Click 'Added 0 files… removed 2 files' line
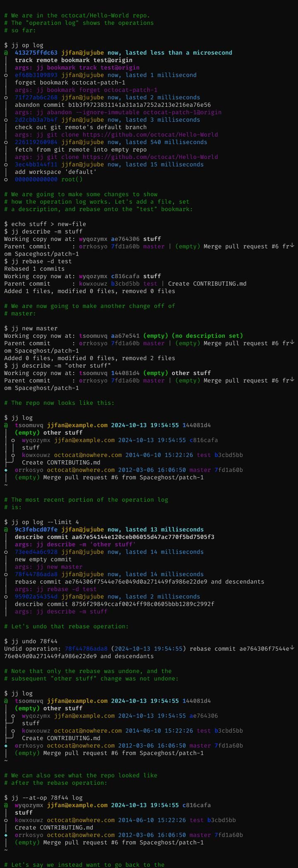 point(89,358)
